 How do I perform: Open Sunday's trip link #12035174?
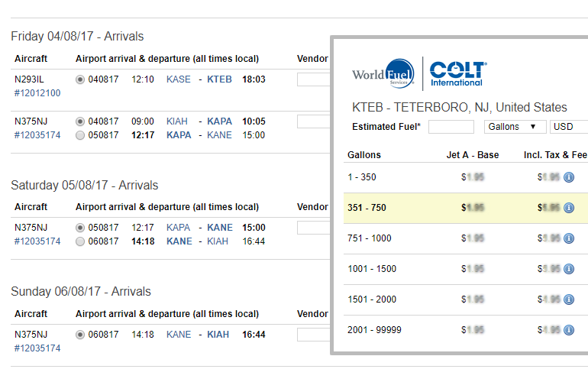[37, 348]
